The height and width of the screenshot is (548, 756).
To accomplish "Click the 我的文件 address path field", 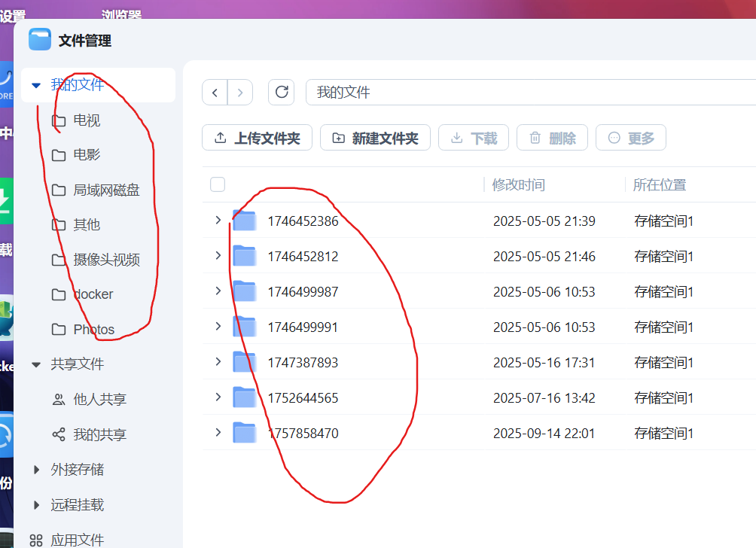I will [530, 92].
